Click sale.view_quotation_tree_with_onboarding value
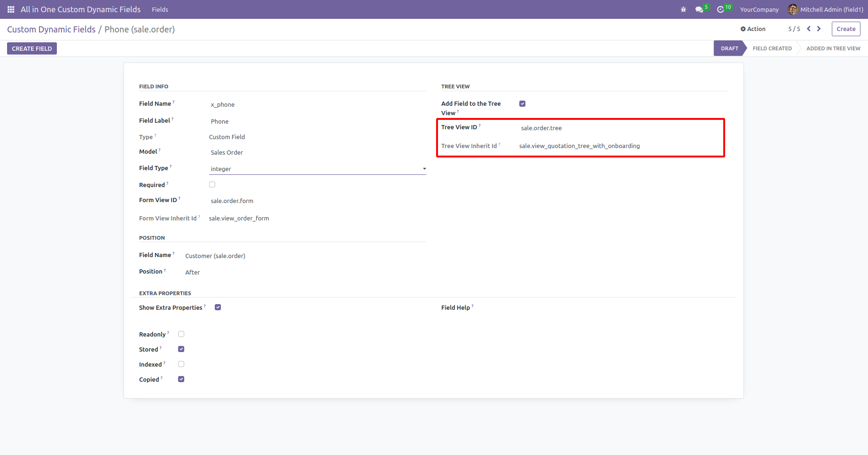Viewport: 868px width, 455px height. pos(579,146)
